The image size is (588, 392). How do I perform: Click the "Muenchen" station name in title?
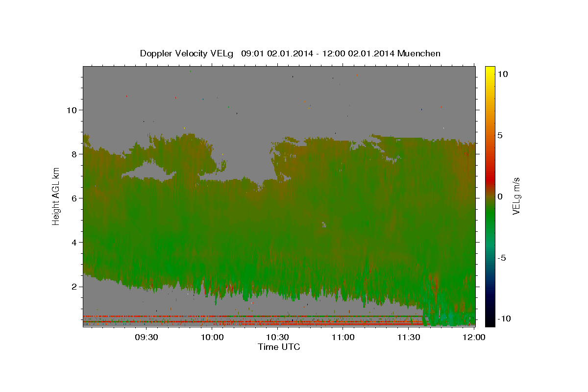pos(419,53)
